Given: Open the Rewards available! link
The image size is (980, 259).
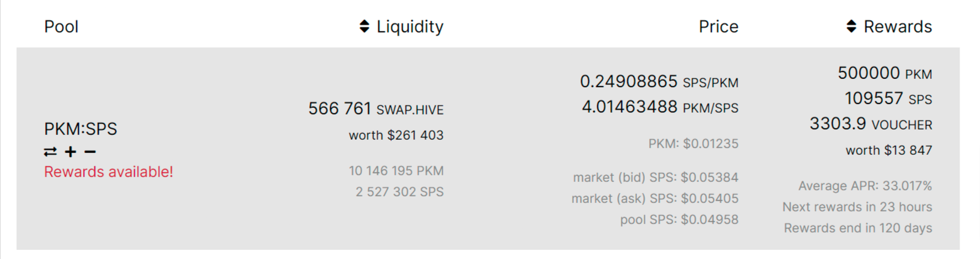Looking at the screenshot, I should click(x=108, y=172).
